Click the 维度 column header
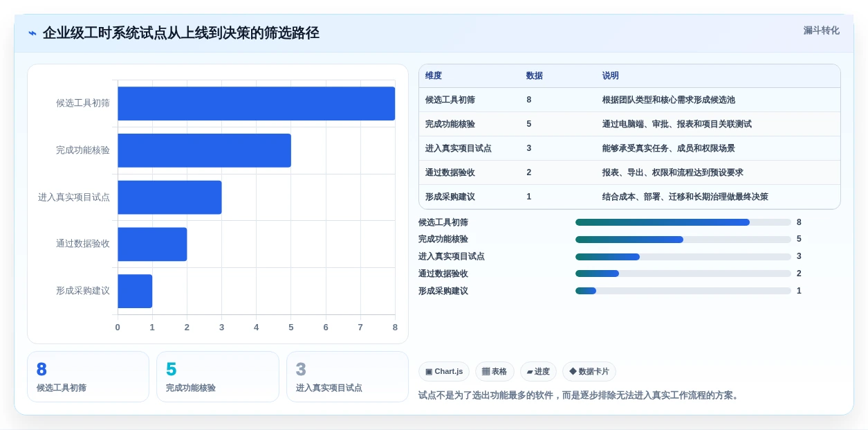 [434, 75]
